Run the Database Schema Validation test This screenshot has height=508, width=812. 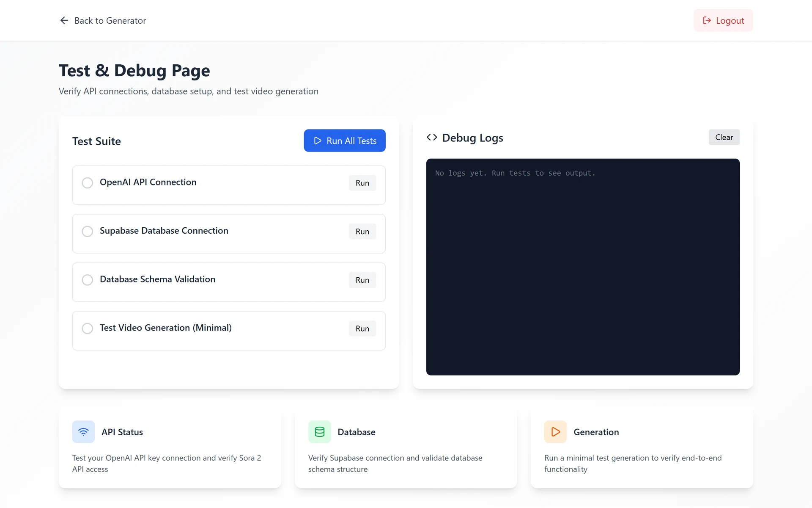pyautogui.click(x=362, y=280)
